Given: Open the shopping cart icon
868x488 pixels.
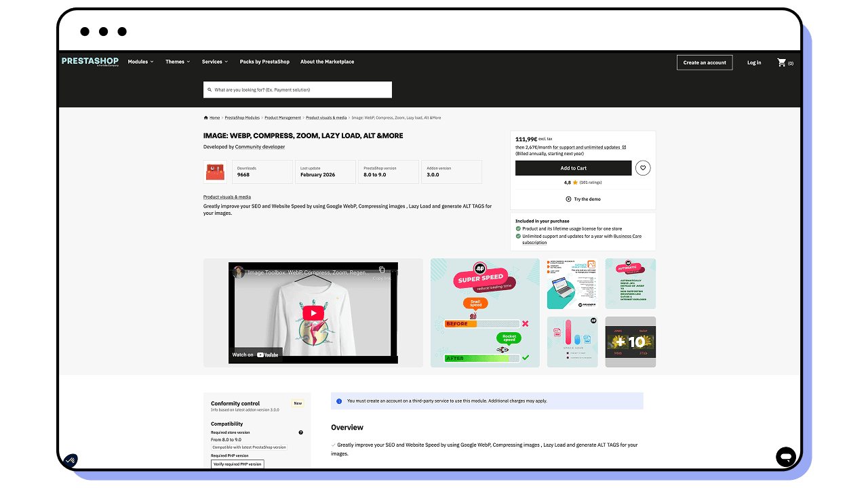Looking at the screenshot, I should pos(782,62).
